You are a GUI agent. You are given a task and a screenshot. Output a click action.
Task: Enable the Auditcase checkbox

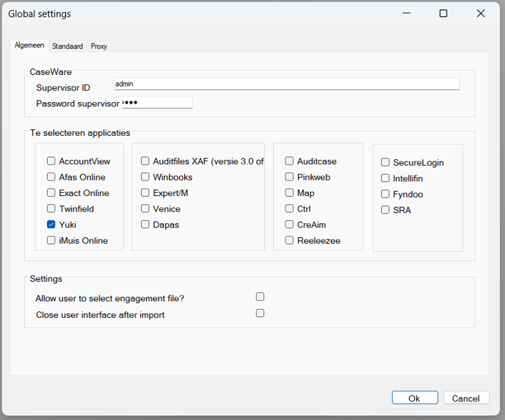289,161
